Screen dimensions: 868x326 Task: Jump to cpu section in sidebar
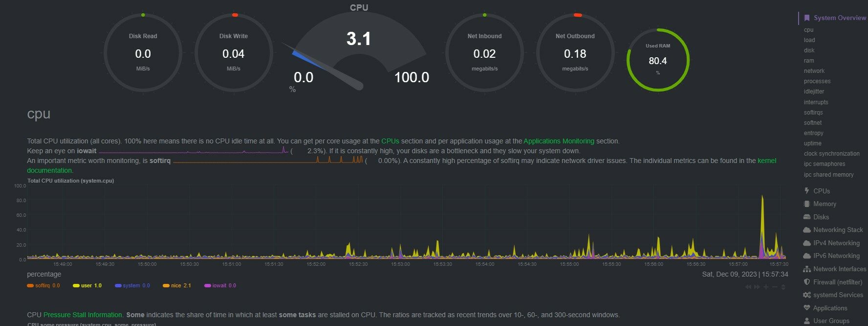[809, 30]
